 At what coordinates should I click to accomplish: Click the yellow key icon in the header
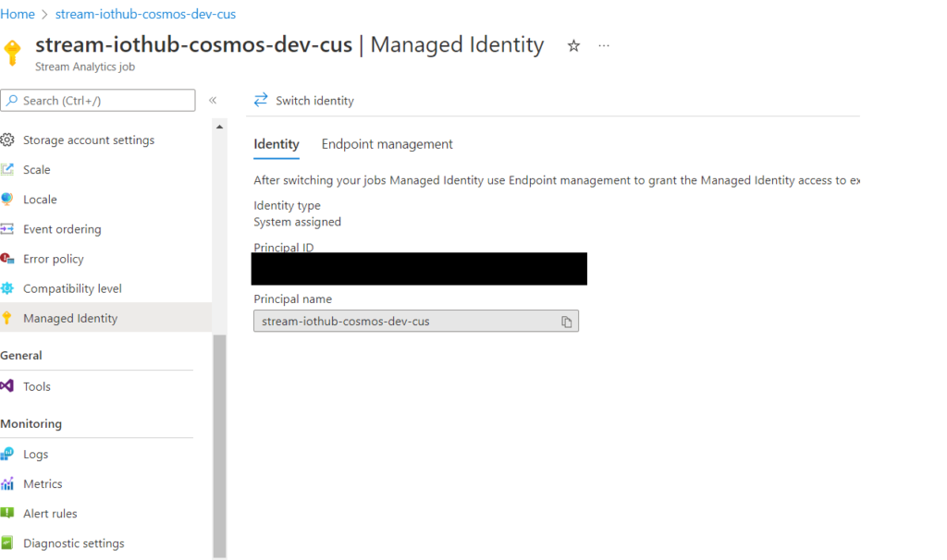[13, 53]
